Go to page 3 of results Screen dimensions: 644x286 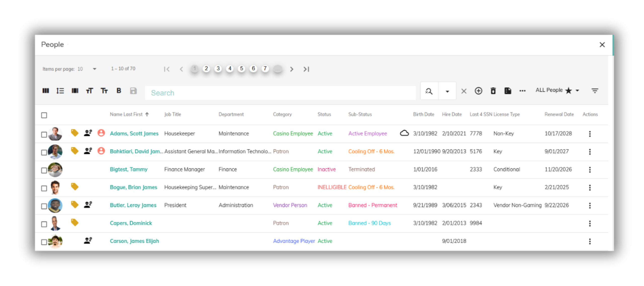coord(218,69)
